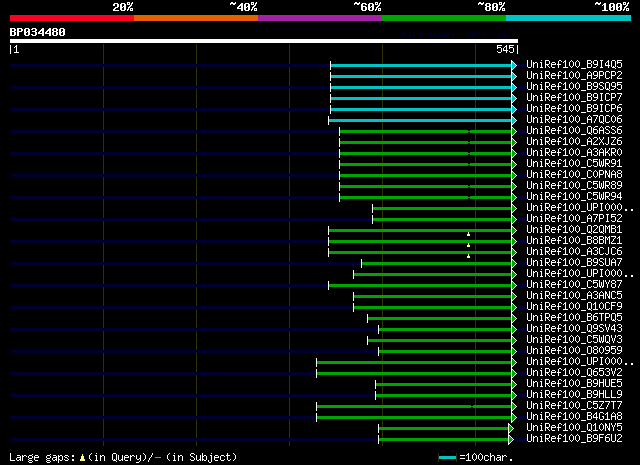Open hit UniRef100_B9I4Q5
This screenshot has height=465, width=640.
click(574, 64)
